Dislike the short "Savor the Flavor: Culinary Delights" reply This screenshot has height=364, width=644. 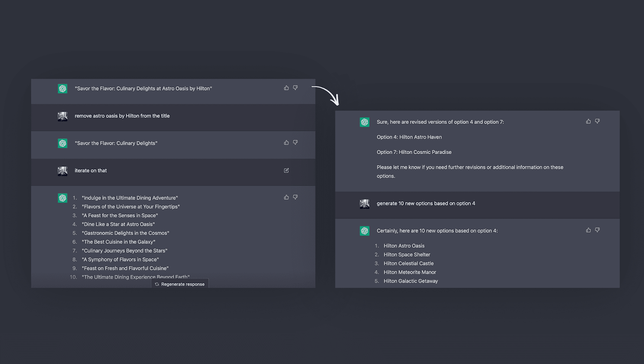tap(295, 143)
